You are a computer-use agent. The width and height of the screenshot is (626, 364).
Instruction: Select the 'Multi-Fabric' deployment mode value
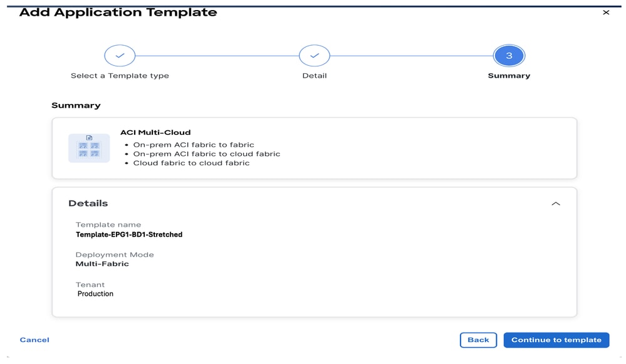pyautogui.click(x=102, y=264)
